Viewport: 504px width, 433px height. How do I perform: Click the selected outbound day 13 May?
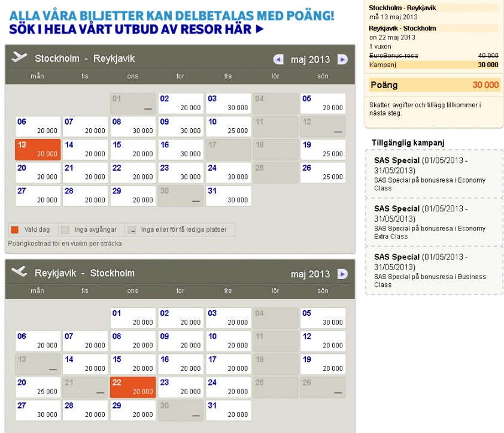pyautogui.click(x=38, y=150)
